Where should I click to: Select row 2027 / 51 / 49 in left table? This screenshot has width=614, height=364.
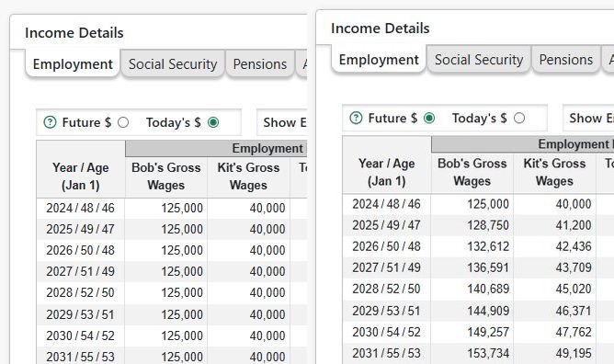coord(172,271)
